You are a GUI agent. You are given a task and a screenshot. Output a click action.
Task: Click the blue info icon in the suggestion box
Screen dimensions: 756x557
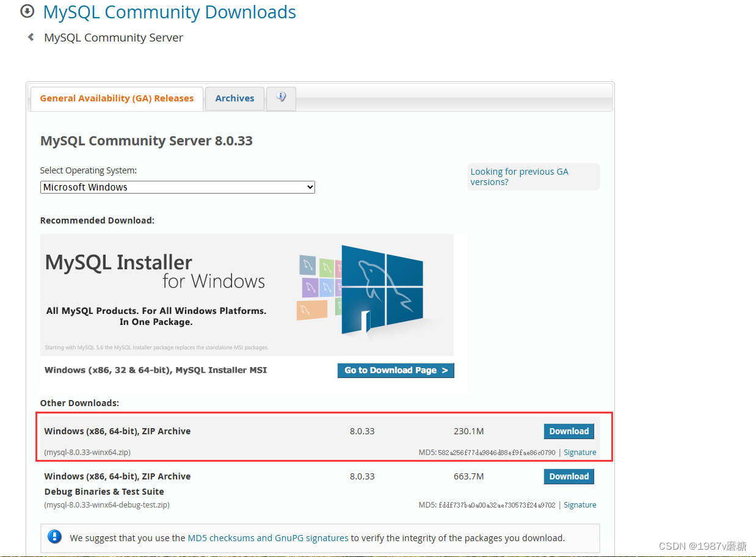(x=55, y=537)
